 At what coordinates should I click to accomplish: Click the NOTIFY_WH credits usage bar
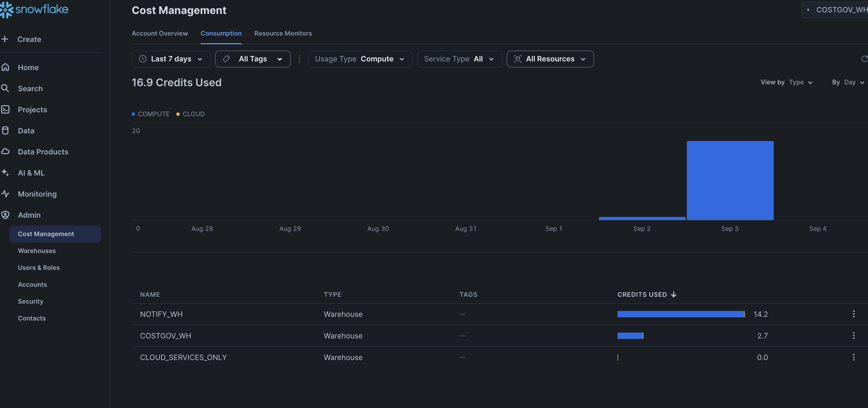(x=681, y=314)
